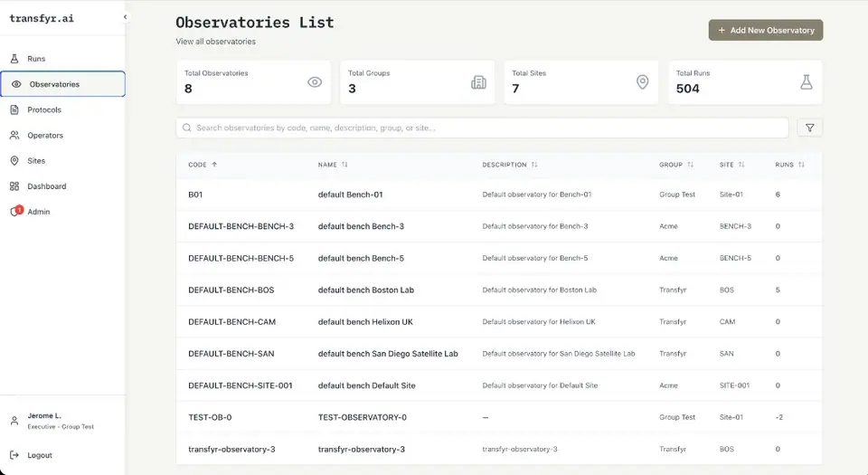868x475 pixels.
Task: Open the Total Groups card
Action: [417, 82]
